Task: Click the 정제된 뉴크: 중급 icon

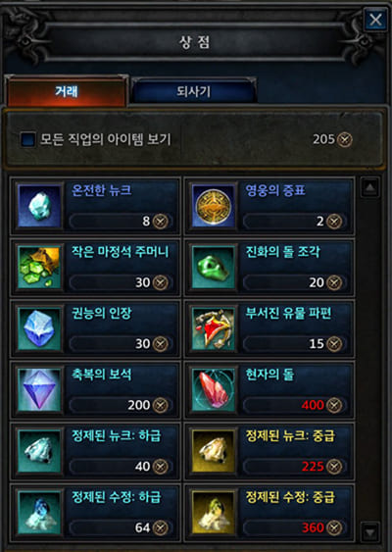Action: (x=214, y=451)
